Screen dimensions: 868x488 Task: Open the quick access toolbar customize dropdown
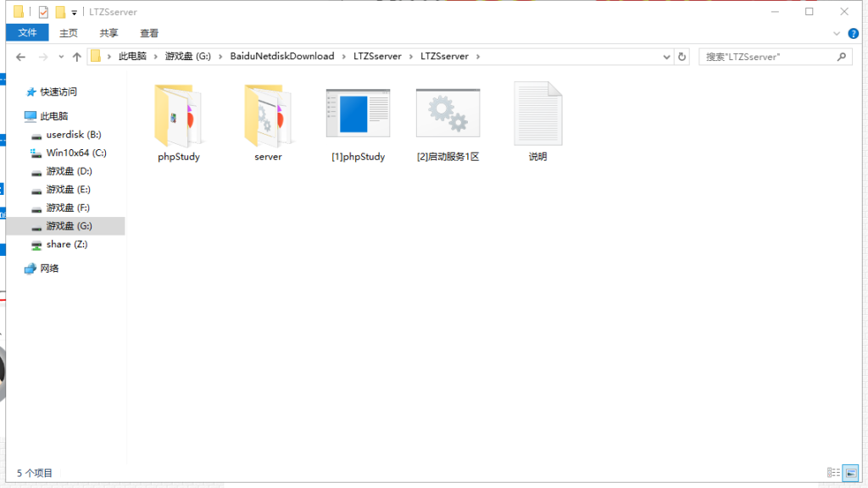[x=75, y=12]
